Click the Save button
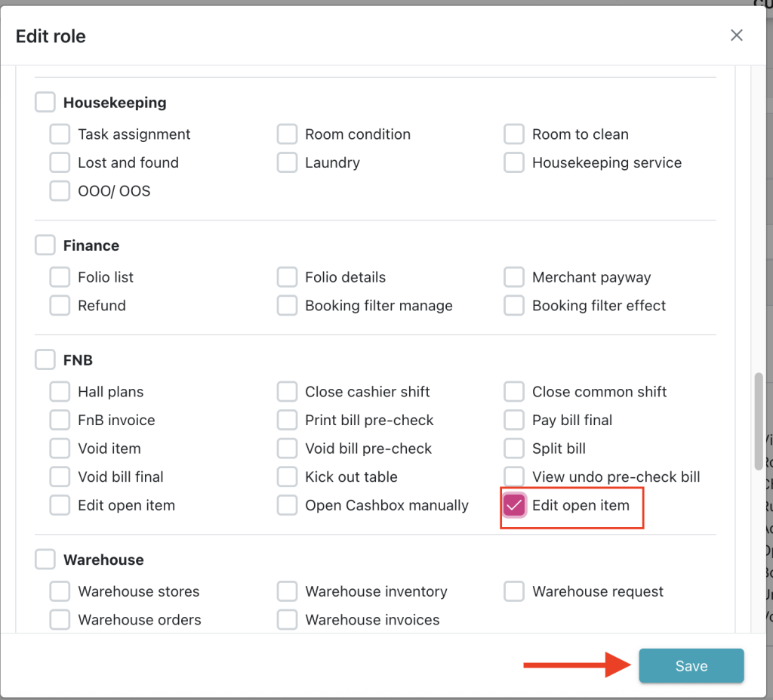The width and height of the screenshot is (773, 700). pyautogui.click(x=691, y=666)
